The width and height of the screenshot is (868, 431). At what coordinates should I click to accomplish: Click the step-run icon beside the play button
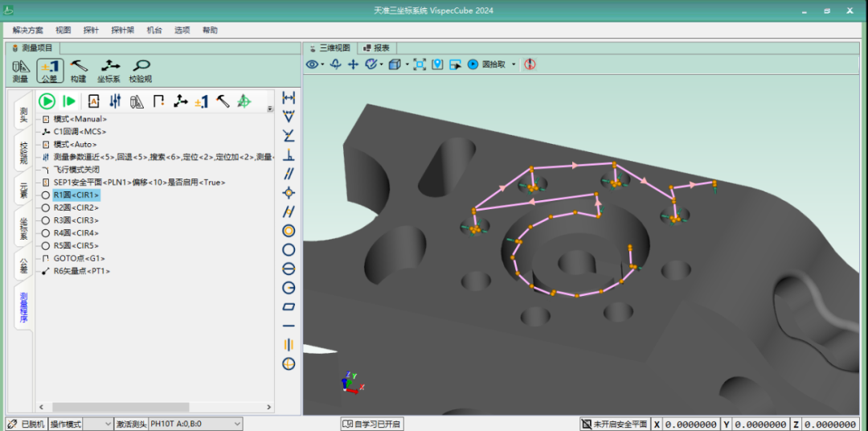click(70, 101)
